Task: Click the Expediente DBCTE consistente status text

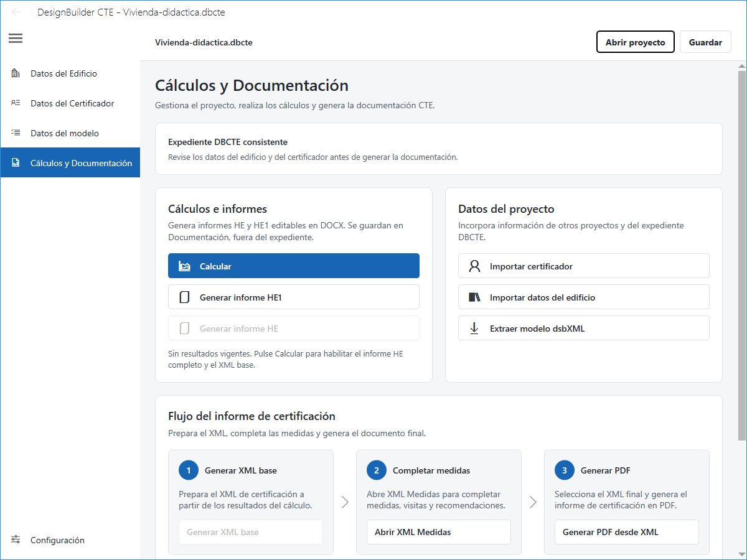Action: click(228, 142)
